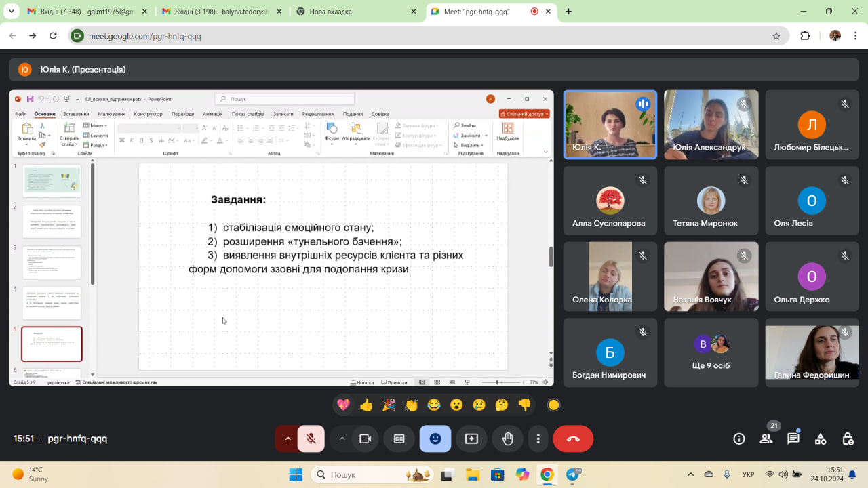Unmute the microphone
The image size is (868, 488).
click(311, 439)
